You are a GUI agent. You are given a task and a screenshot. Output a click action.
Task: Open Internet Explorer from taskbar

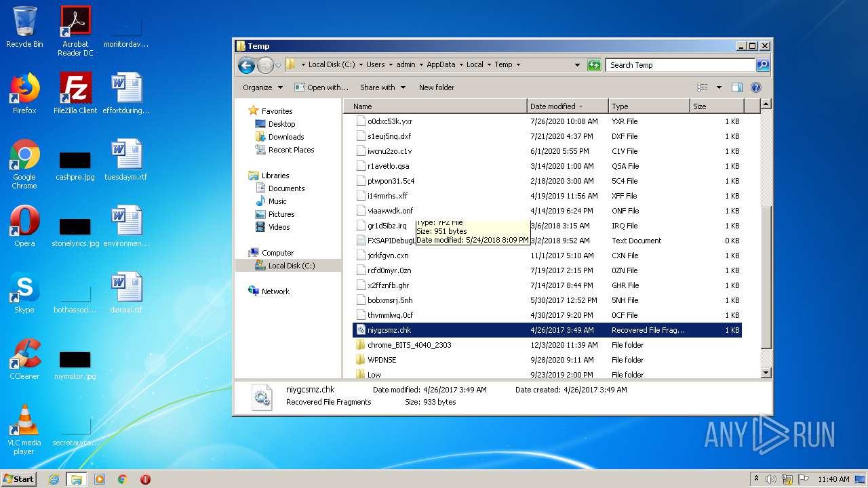click(54, 479)
